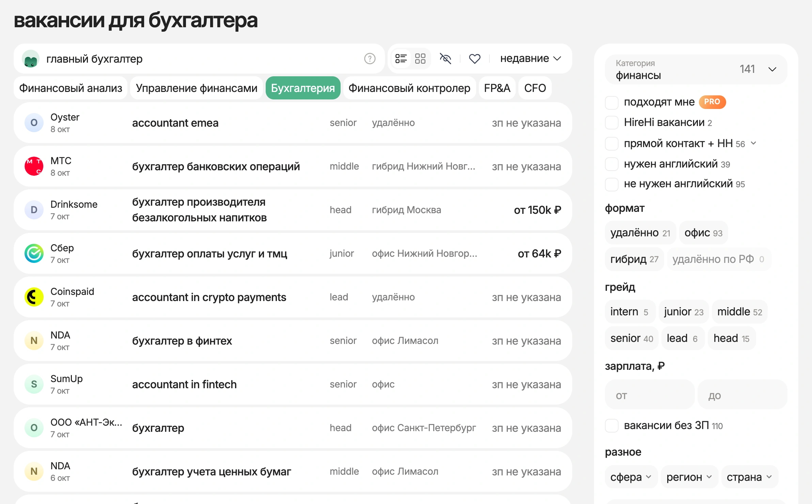
Task: Open the недавние sort dropdown
Action: coord(530,59)
